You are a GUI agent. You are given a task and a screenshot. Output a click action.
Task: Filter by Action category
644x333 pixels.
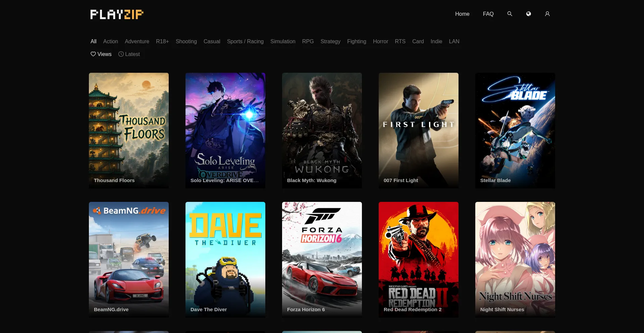click(x=111, y=41)
